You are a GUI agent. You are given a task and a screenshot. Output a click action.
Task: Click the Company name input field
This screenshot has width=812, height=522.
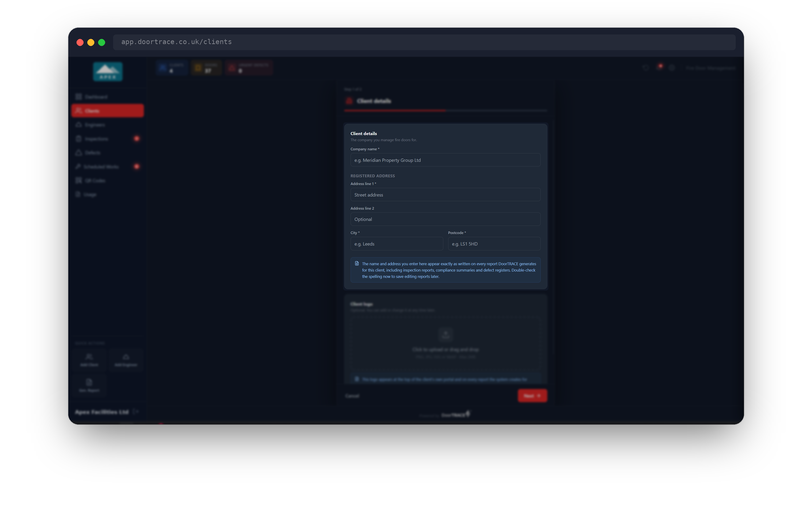[x=445, y=160]
